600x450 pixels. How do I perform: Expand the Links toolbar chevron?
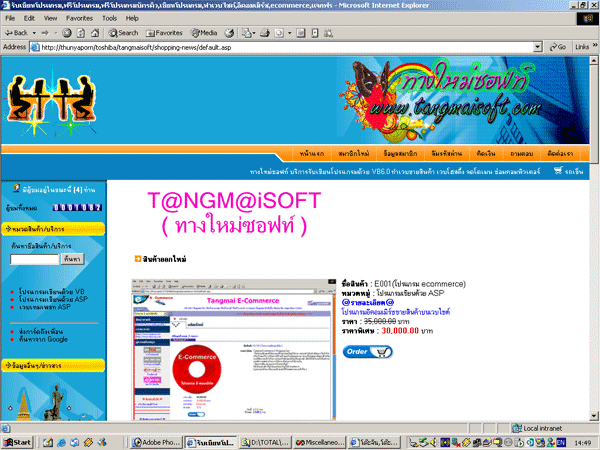tap(595, 46)
